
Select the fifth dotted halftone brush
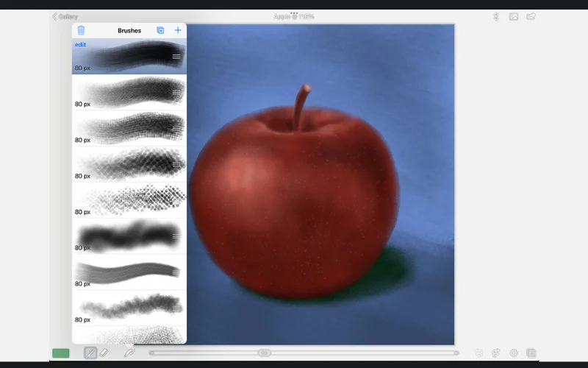129,200
